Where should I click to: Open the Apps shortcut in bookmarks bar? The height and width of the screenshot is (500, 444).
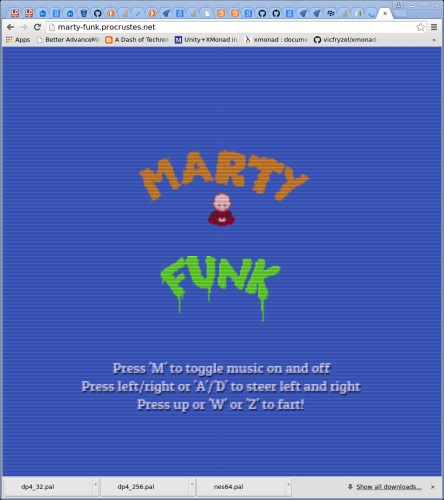18,40
